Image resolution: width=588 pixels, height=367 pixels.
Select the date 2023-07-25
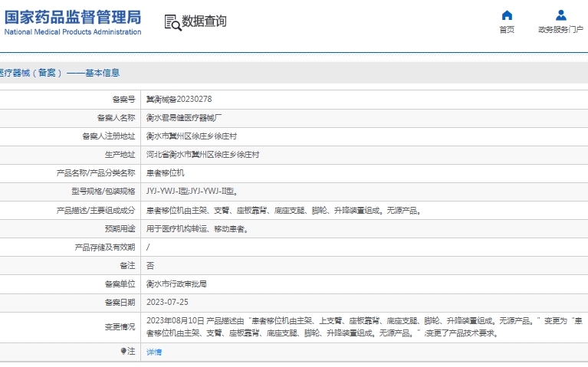click(167, 303)
